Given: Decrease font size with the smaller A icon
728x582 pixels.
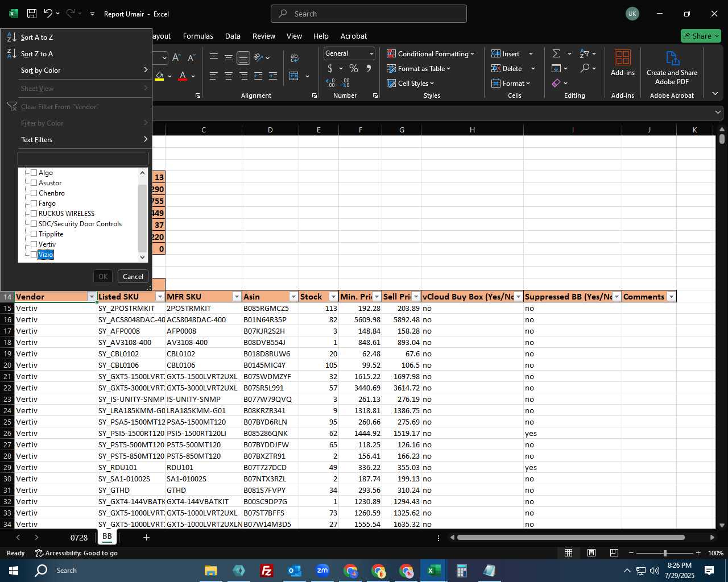Looking at the screenshot, I should 191,57.
